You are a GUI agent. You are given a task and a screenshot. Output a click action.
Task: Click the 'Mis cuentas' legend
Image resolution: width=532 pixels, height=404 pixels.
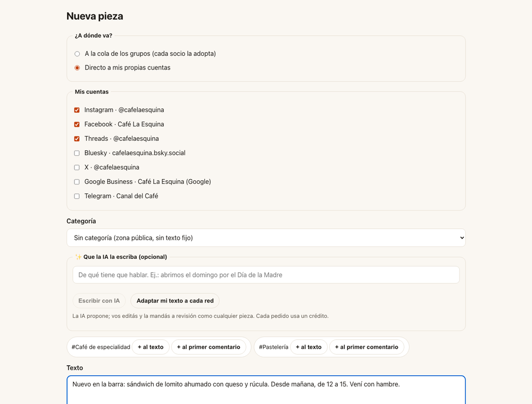pos(92,92)
